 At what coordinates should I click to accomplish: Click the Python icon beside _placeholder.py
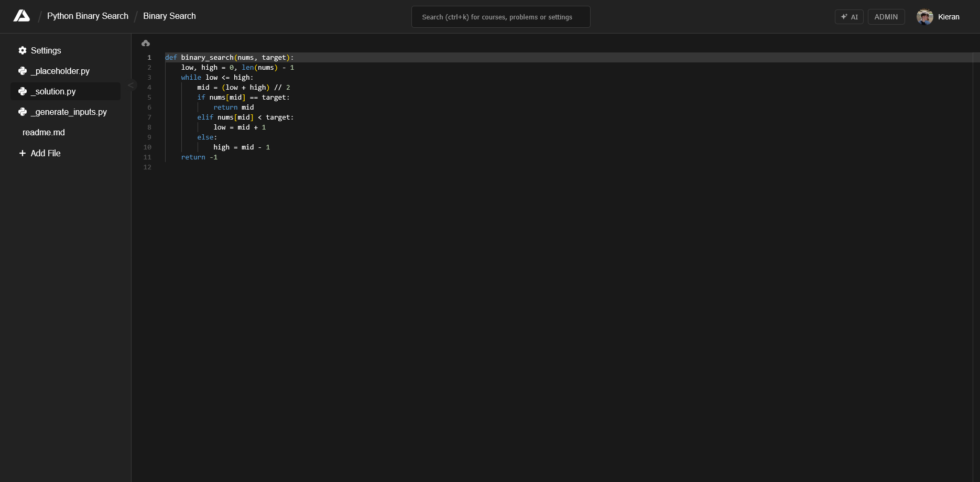pos(23,71)
